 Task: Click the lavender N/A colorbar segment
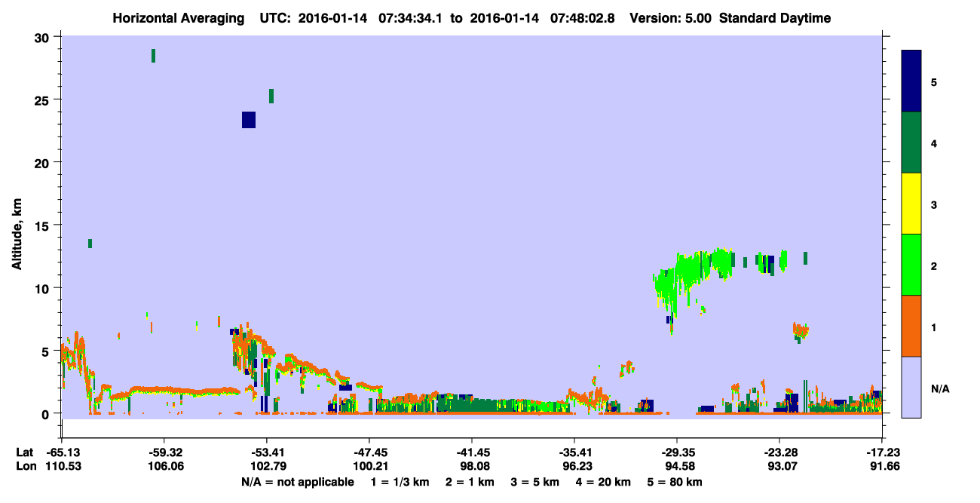911,387
